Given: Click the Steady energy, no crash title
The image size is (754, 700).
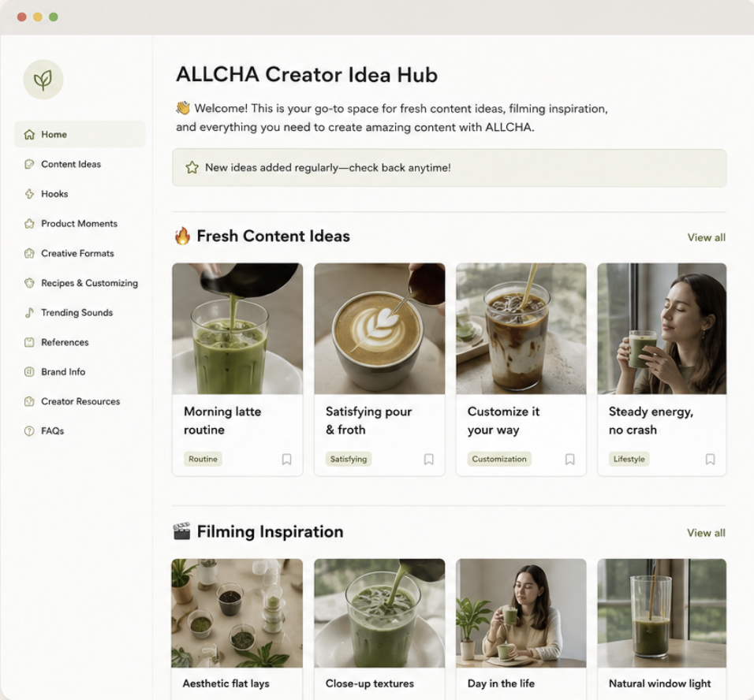Looking at the screenshot, I should point(651,421).
